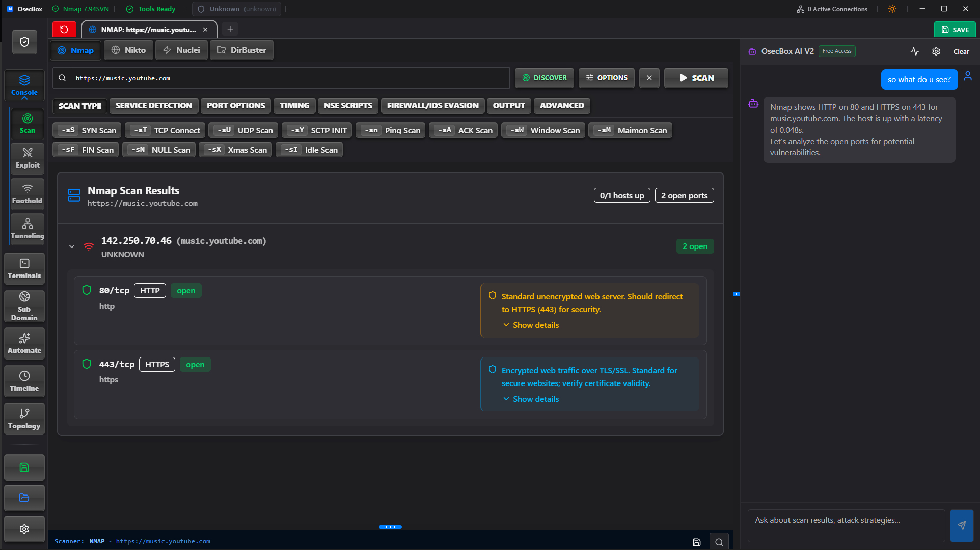This screenshot has height=550, width=980.
Task: Open the AI panel settings gear
Action: [936, 51]
